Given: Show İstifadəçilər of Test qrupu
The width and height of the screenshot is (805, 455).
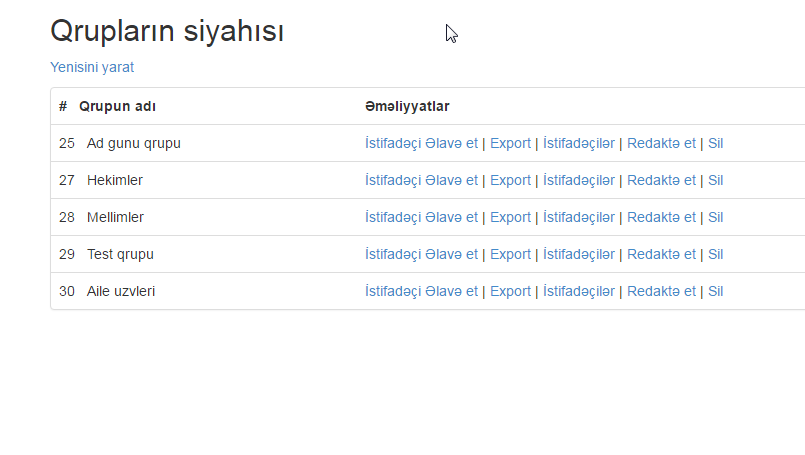Looking at the screenshot, I should (578, 254).
